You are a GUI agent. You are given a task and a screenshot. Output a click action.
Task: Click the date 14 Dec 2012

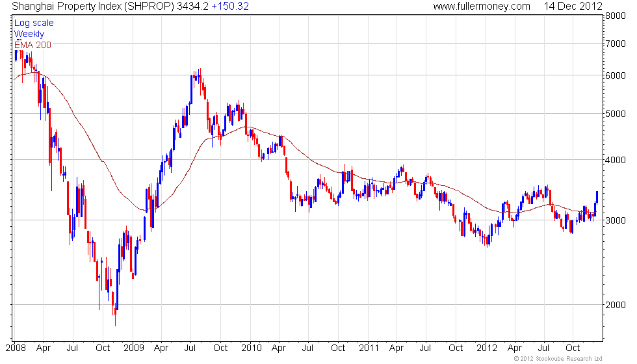coord(573,6)
